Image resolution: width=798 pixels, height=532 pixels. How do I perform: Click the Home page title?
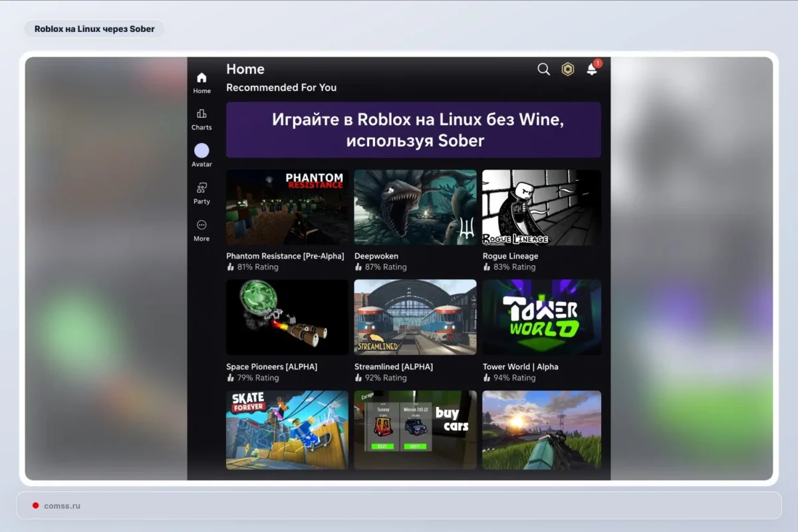pos(245,69)
